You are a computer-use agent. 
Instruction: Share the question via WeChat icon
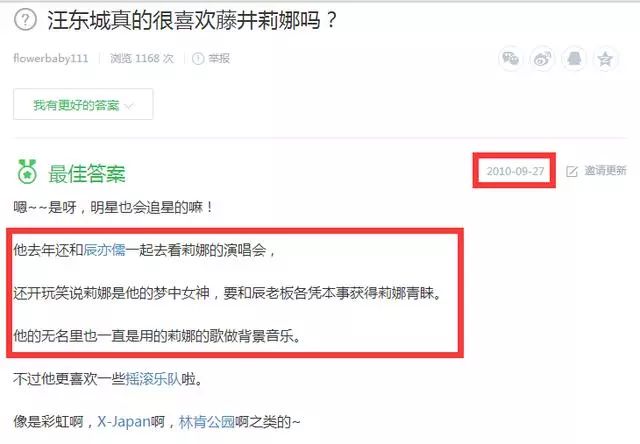(x=510, y=58)
